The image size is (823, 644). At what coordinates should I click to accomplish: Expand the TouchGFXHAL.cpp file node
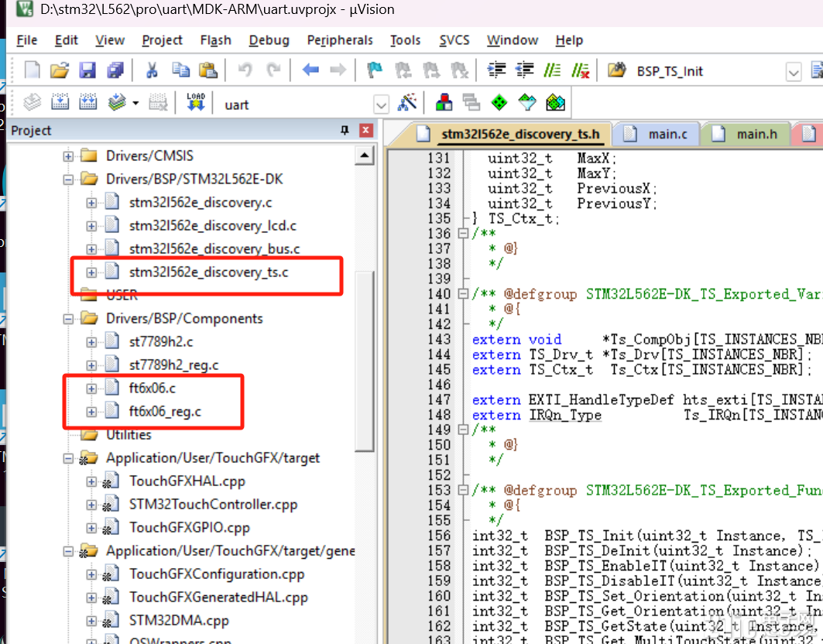point(91,481)
